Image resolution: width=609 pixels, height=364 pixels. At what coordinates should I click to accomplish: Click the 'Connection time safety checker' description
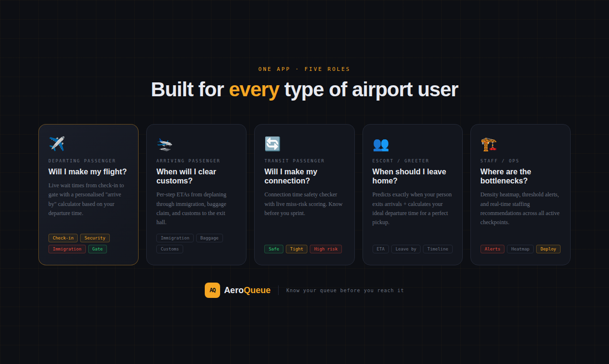304,204
